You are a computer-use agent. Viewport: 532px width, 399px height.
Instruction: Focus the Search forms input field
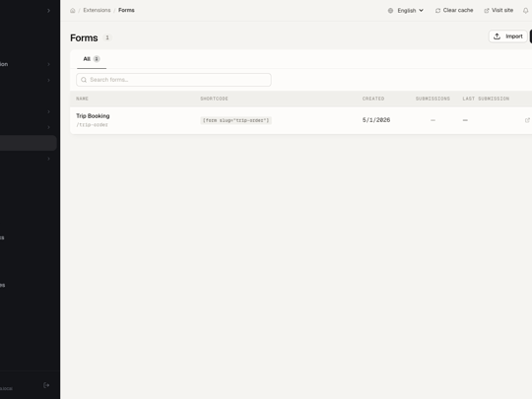pos(173,80)
